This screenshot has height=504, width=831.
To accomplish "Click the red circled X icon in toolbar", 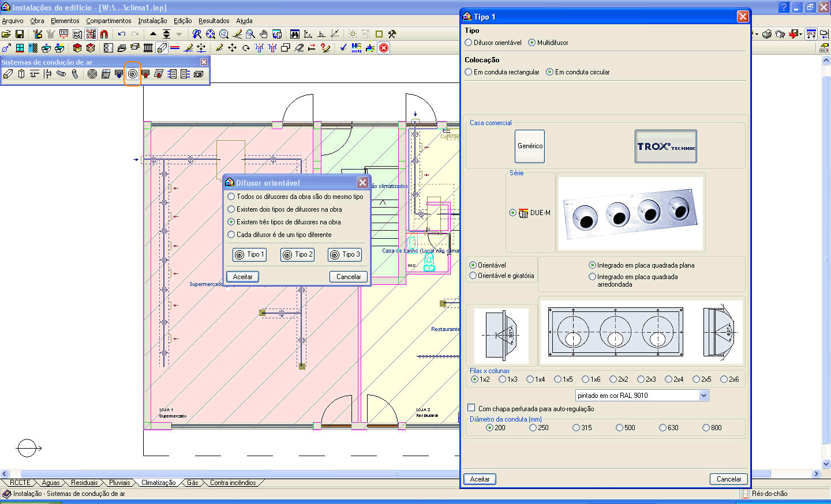I will coord(384,48).
